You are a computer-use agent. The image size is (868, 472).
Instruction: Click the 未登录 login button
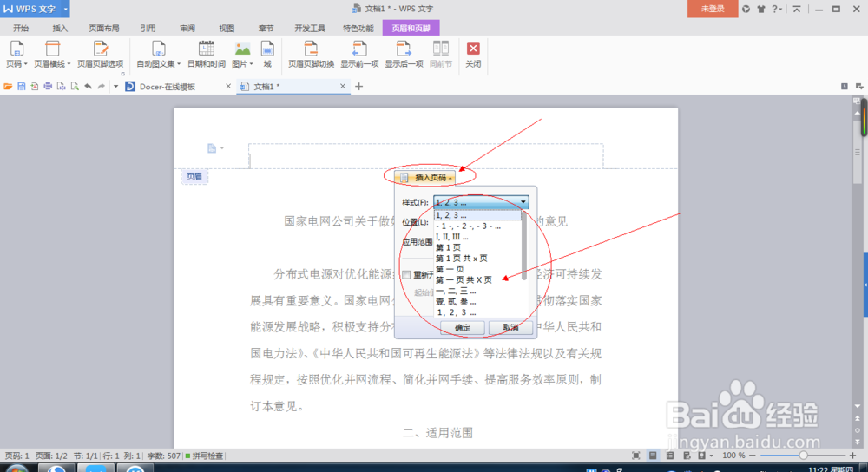click(713, 9)
